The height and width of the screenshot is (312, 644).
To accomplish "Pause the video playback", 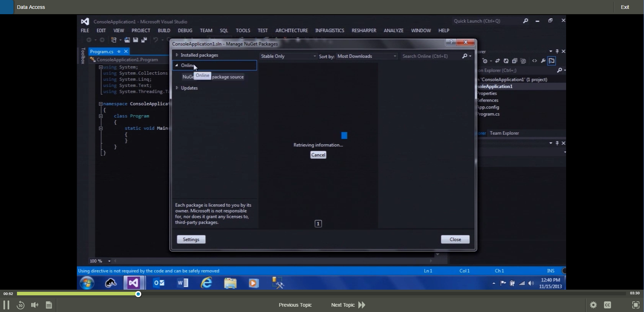I will pos(6,305).
